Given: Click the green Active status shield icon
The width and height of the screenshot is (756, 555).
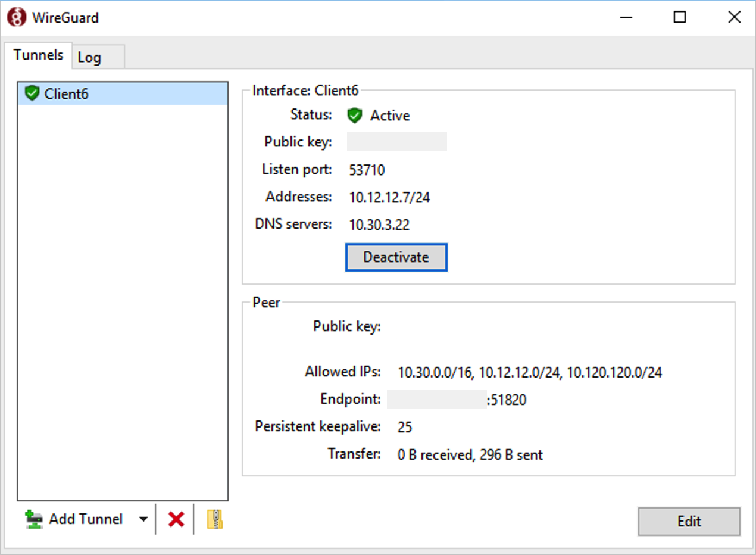Looking at the screenshot, I should (355, 116).
